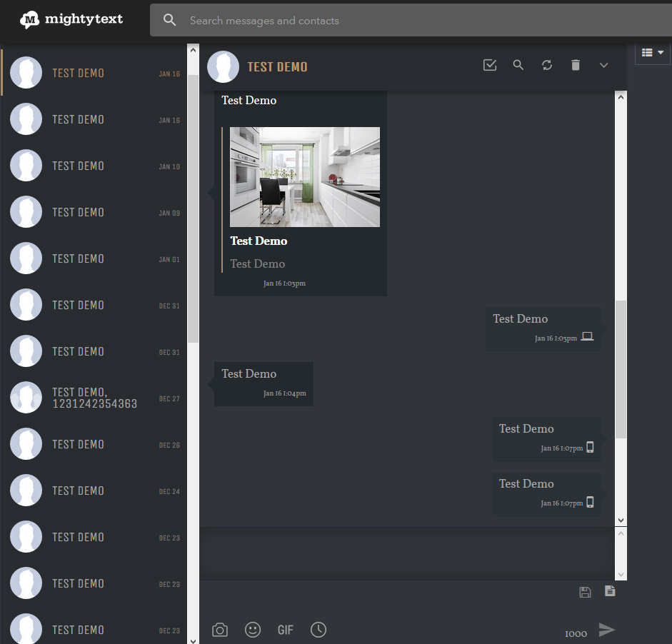Click compose box scroll up arrow
The image size is (672, 644).
tap(621, 533)
